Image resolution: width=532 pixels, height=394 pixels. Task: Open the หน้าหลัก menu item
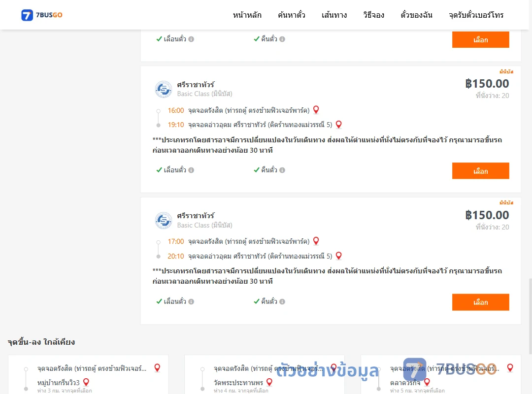point(247,15)
